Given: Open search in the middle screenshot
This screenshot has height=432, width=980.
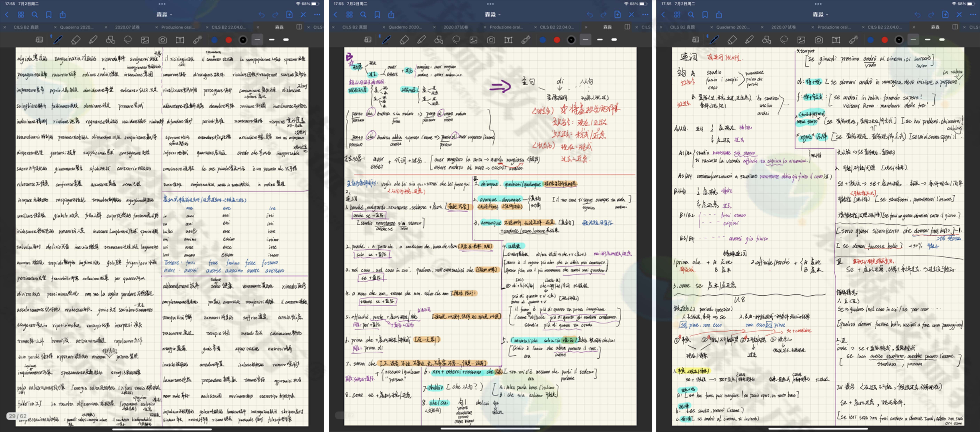Looking at the screenshot, I should coord(363,15).
